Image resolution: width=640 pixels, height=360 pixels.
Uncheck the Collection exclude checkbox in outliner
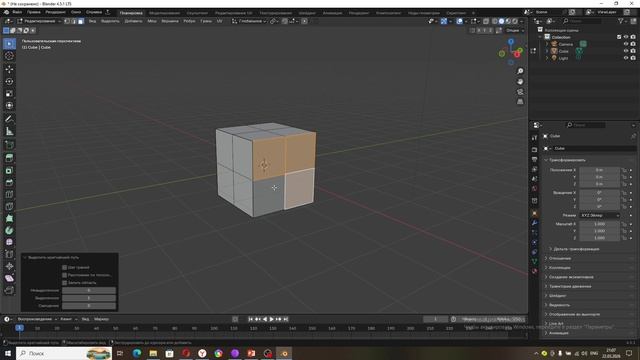619,37
